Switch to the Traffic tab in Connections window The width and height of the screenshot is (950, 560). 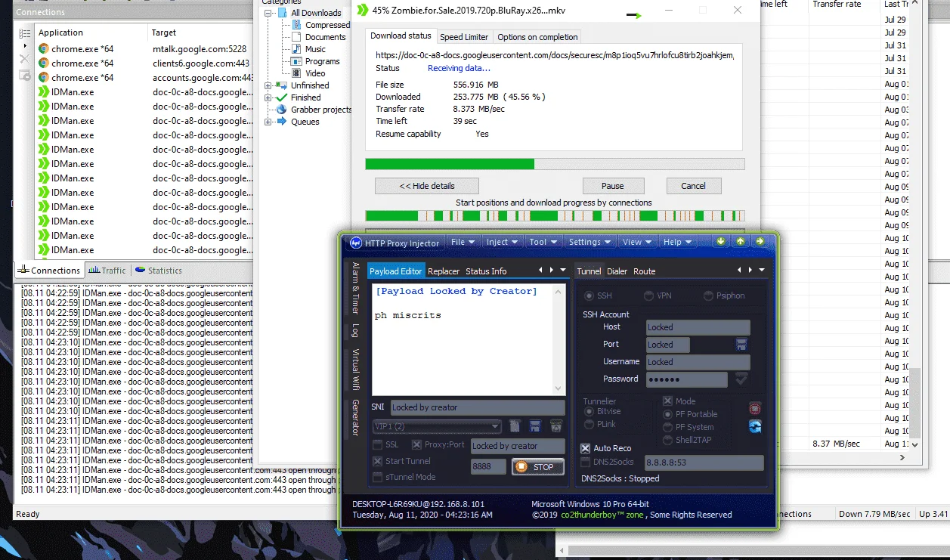click(x=107, y=270)
